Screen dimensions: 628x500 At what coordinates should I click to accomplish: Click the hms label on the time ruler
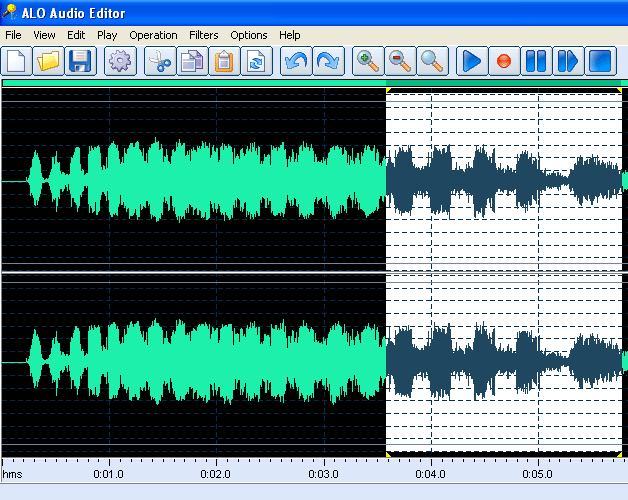(x=12, y=474)
